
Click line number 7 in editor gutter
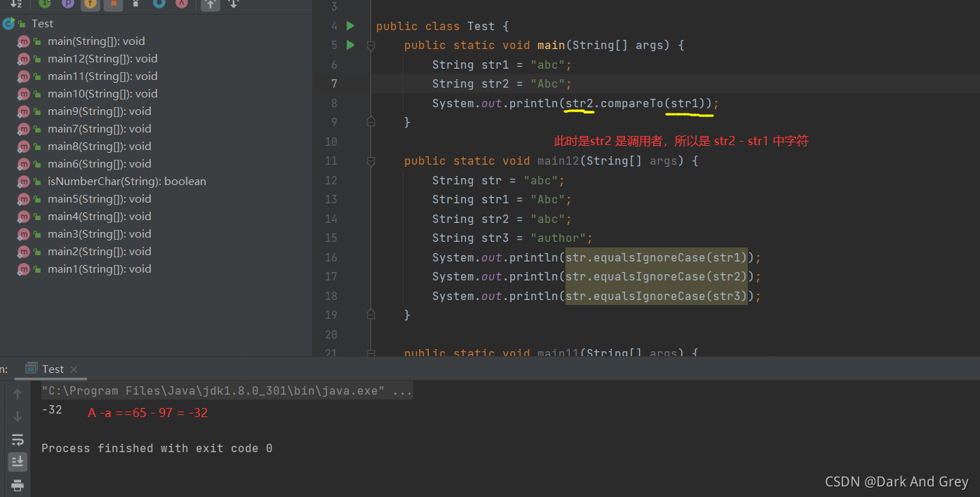[x=334, y=84]
